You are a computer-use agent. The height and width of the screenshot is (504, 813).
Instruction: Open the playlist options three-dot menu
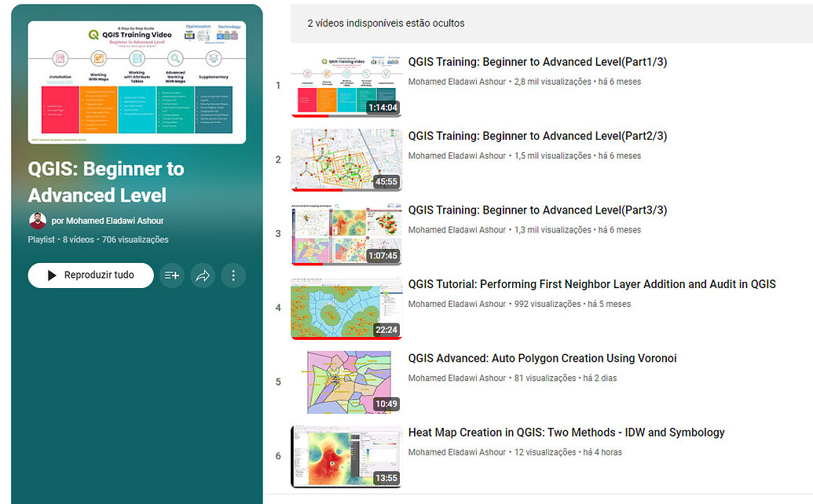pyautogui.click(x=233, y=276)
